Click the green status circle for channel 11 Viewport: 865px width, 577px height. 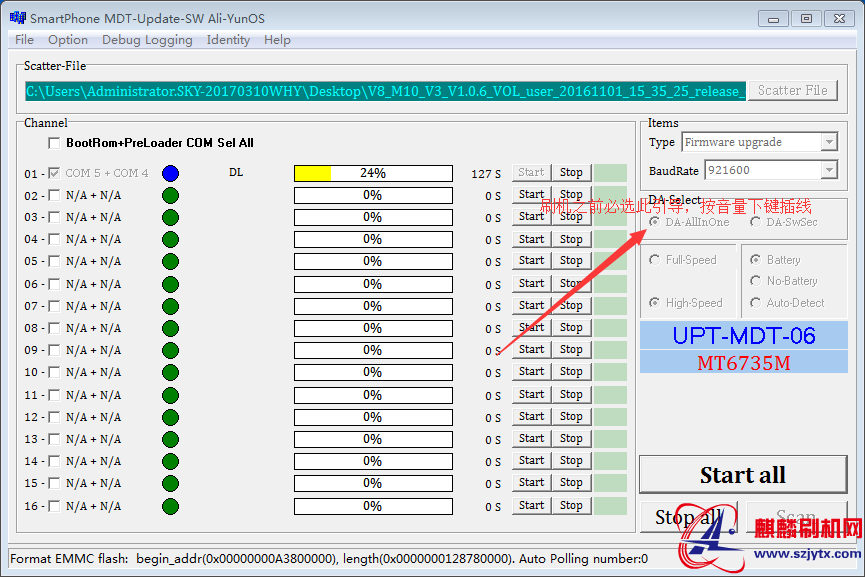[170, 395]
